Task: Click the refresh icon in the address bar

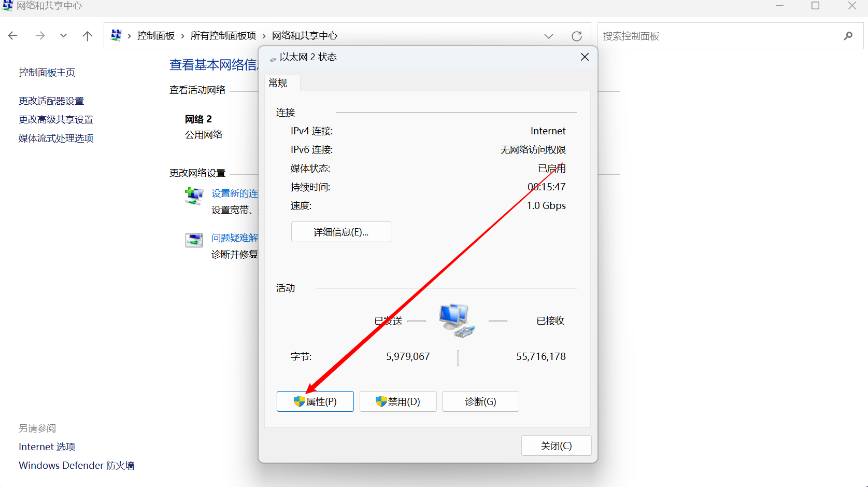Action: [x=577, y=36]
